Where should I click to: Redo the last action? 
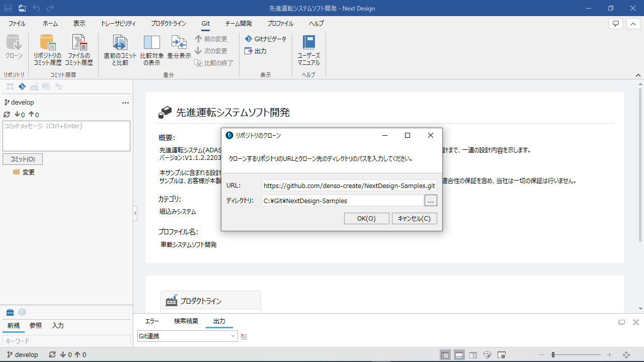[50, 8]
